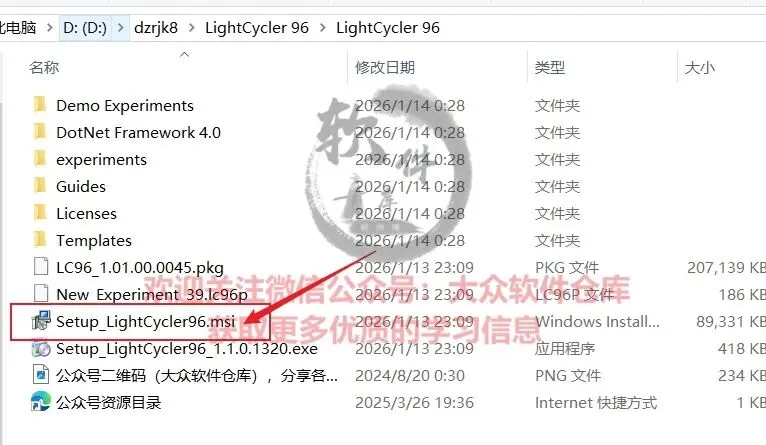The image size is (766, 445).
Task: Click the Setup_LightCycler96_1.1.0.1320.exe icon
Action: pos(41,348)
